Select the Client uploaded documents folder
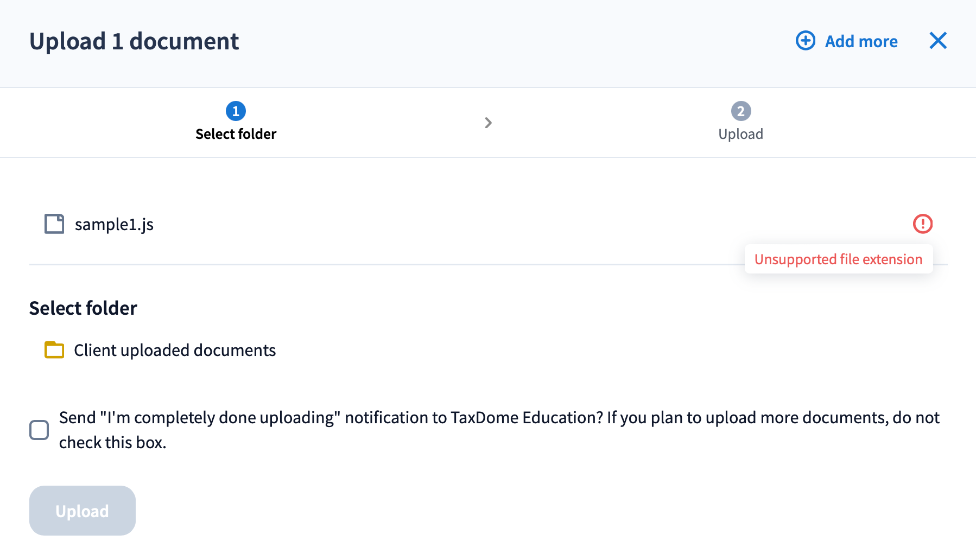 coord(175,350)
